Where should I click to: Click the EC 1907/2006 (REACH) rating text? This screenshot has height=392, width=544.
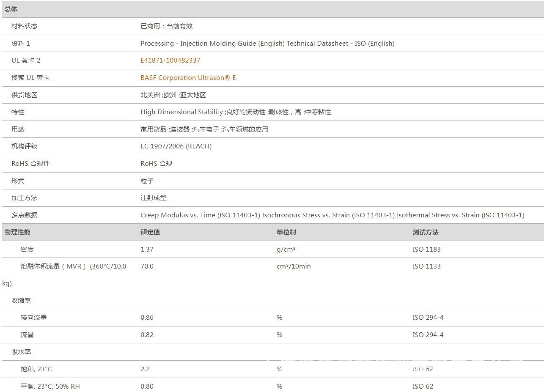point(176,146)
